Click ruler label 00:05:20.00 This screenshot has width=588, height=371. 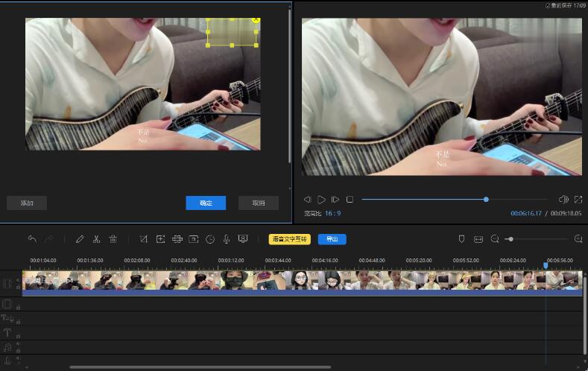pos(419,260)
